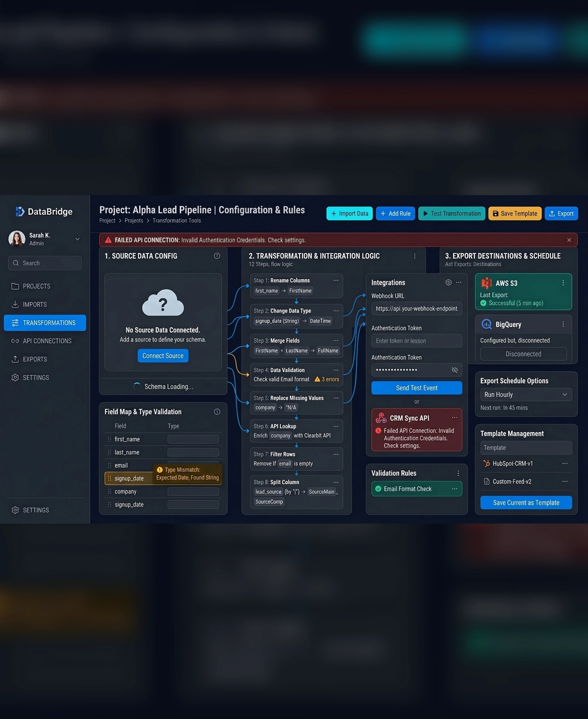Click the Disconnected BigQuery button
588x719 pixels.
(523, 354)
